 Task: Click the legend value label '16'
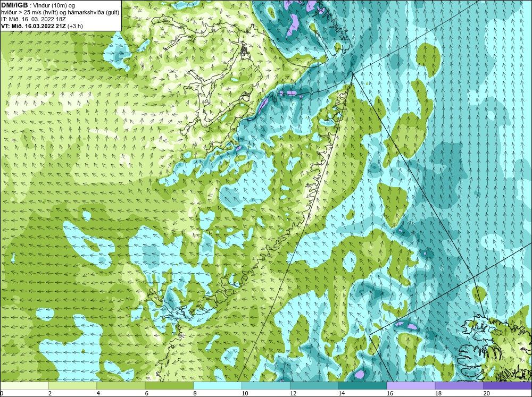click(390, 393)
